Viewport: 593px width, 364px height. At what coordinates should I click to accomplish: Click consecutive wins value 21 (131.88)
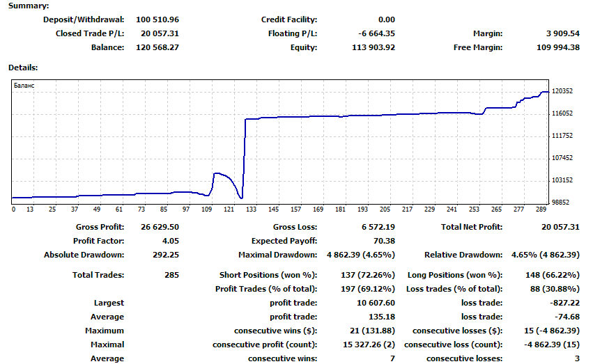pyautogui.click(x=372, y=331)
